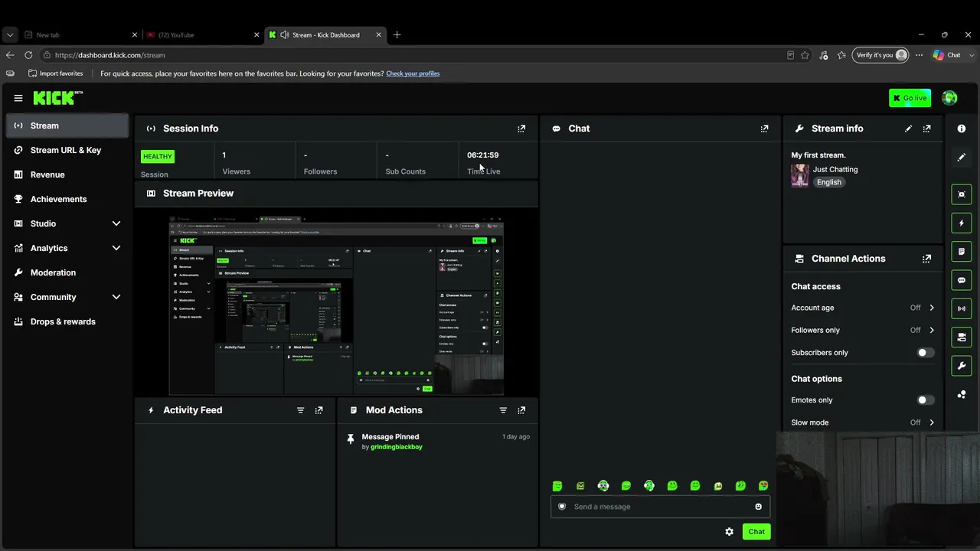
Task: Send message with the Chat button
Action: point(756,532)
